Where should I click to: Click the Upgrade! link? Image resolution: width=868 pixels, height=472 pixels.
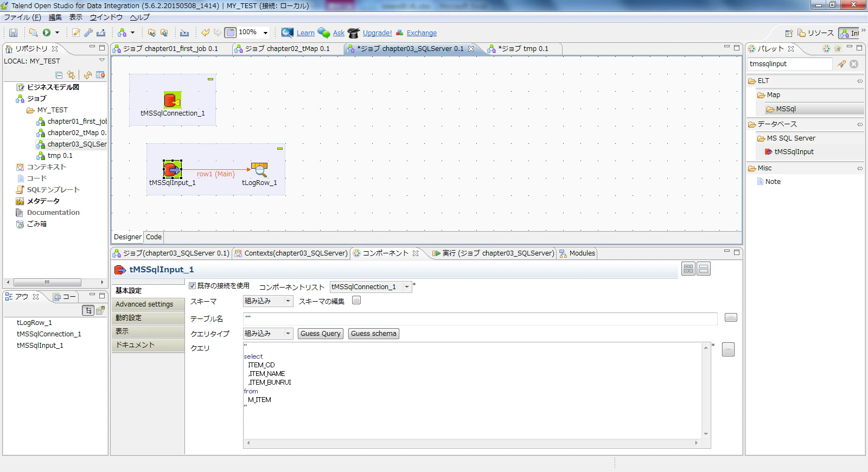pyautogui.click(x=377, y=33)
